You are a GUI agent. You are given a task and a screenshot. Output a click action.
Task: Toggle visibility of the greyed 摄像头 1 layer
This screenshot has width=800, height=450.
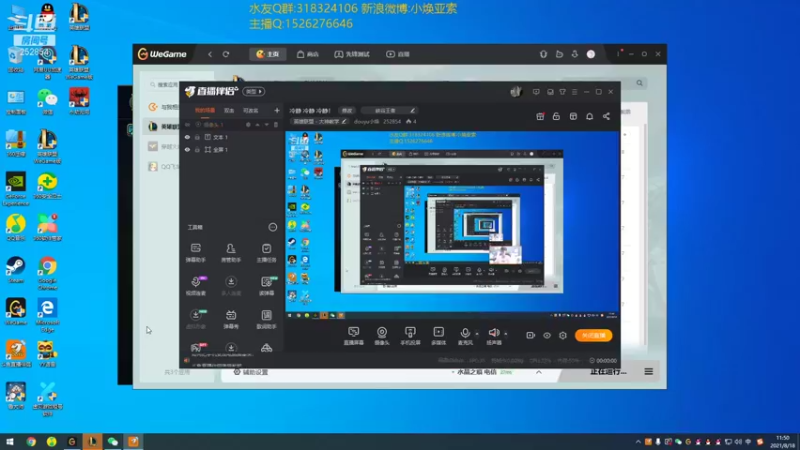pos(187,124)
